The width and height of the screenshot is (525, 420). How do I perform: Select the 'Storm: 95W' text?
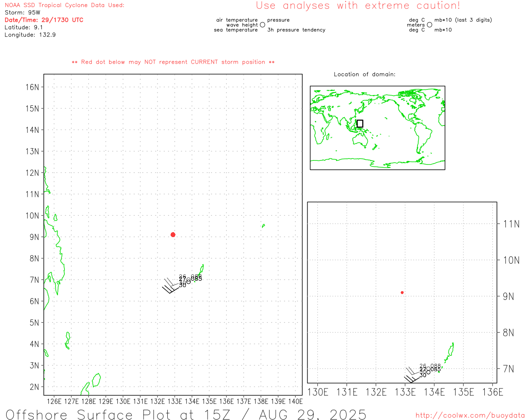coord(23,13)
